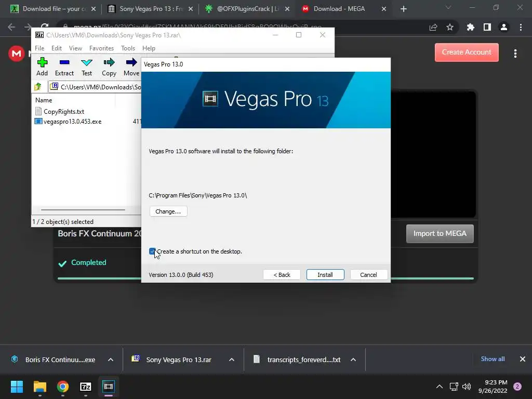The width and height of the screenshot is (532, 399).
Task: Show hidden system tray icons
Action: (x=440, y=387)
